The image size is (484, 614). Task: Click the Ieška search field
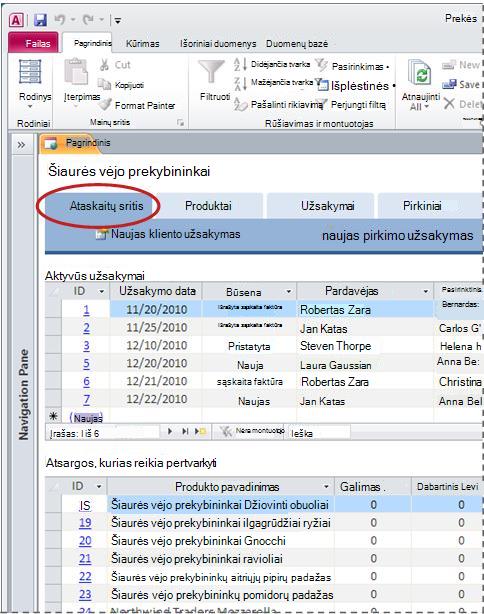tap(319, 433)
